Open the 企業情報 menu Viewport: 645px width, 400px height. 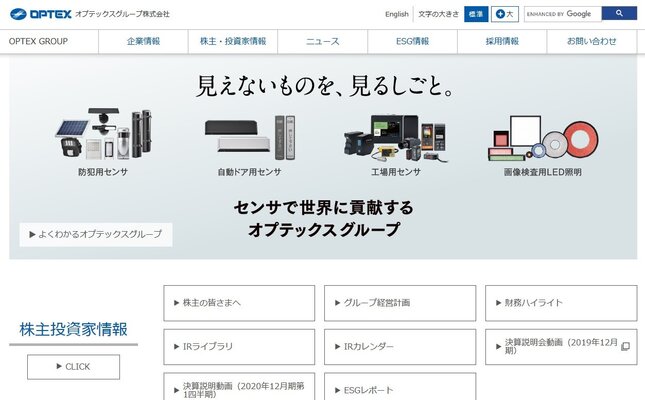pos(143,41)
